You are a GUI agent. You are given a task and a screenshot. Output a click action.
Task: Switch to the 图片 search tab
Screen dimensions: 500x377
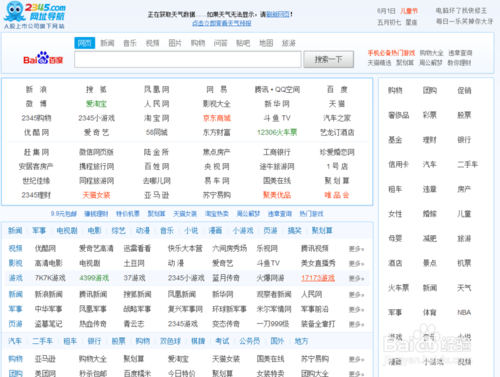click(x=175, y=43)
